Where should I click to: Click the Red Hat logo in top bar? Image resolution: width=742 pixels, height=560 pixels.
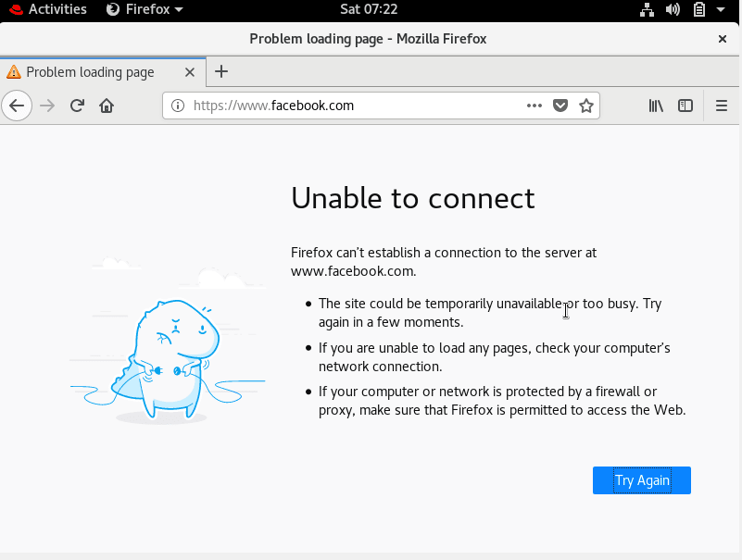coord(16,9)
